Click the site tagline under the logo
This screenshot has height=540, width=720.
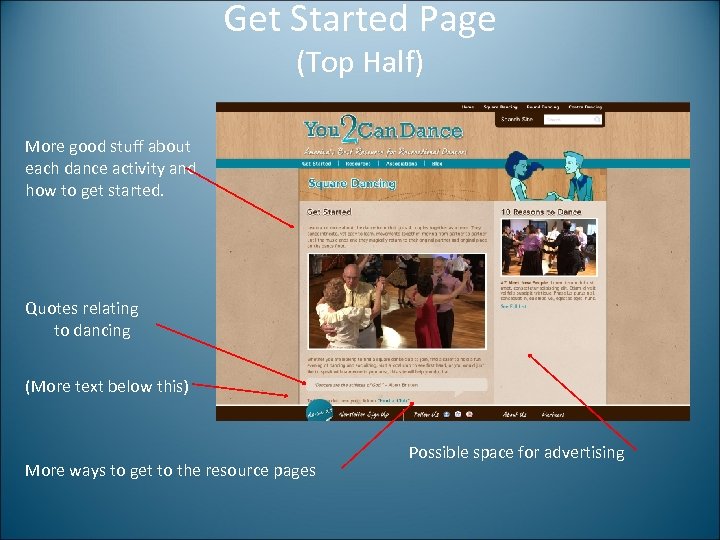pos(385,152)
